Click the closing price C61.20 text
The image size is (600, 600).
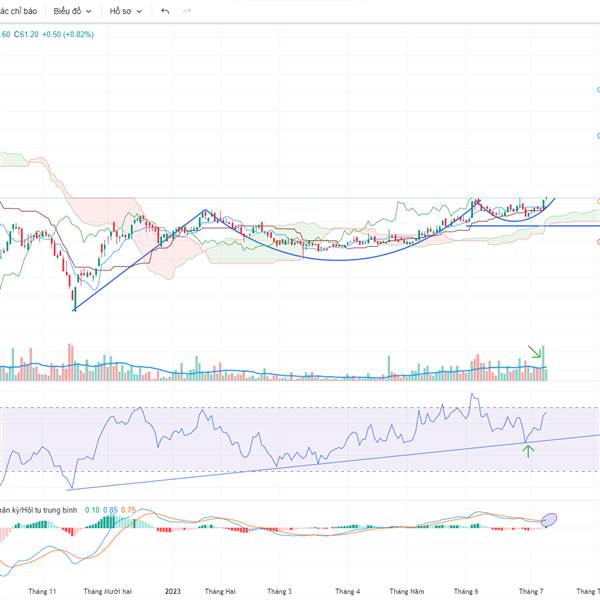[x=26, y=34]
